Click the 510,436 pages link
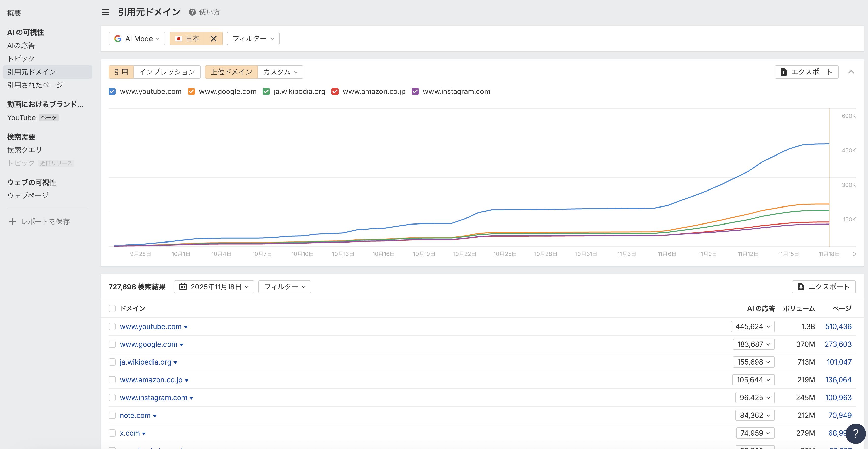The width and height of the screenshot is (868, 449). [x=838, y=326]
